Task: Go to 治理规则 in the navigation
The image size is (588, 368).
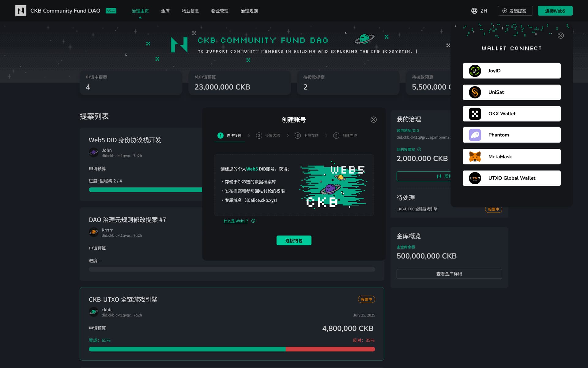Action: (x=249, y=11)
